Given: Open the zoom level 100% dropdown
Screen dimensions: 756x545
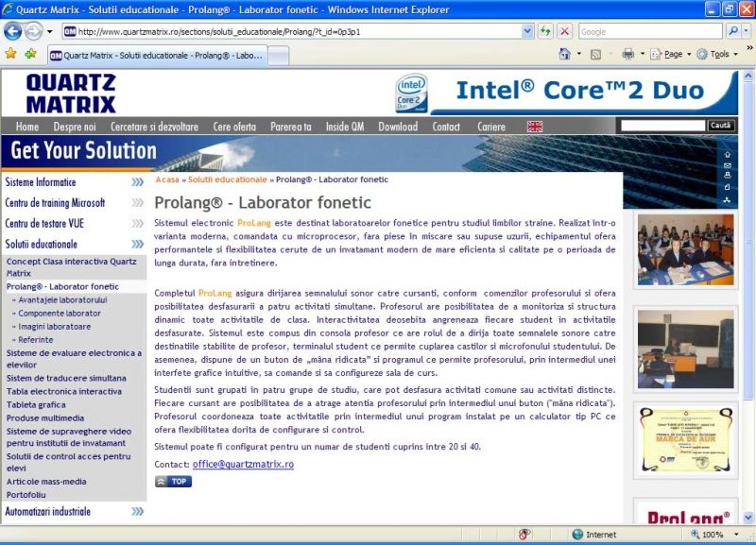Looking at the screenshot, I should 732,535.
